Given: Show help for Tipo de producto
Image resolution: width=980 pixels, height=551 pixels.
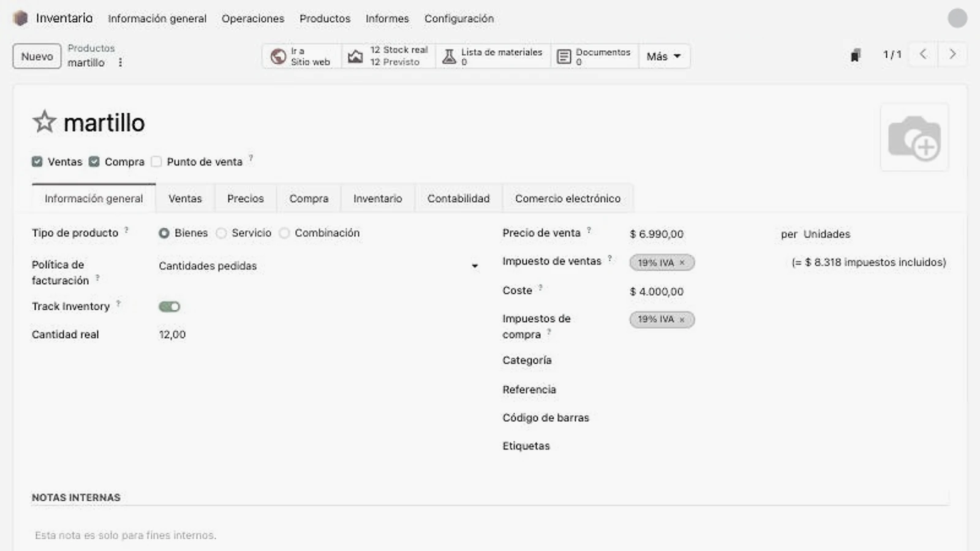Looking at the screenshot, I should (126, 230).
